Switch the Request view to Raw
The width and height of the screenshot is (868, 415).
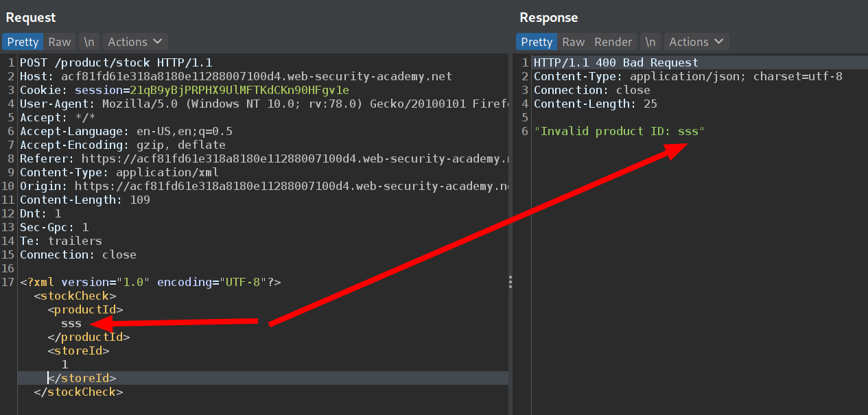point(59,42)
